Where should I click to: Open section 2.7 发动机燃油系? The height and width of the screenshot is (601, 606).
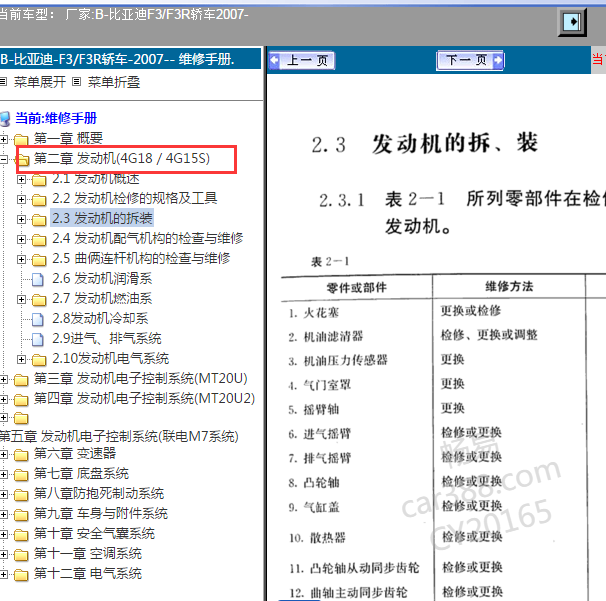(102, 298)
